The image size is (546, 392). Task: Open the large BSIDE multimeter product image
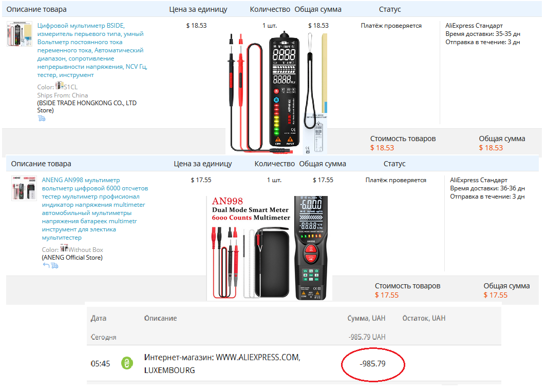[277, 92]
